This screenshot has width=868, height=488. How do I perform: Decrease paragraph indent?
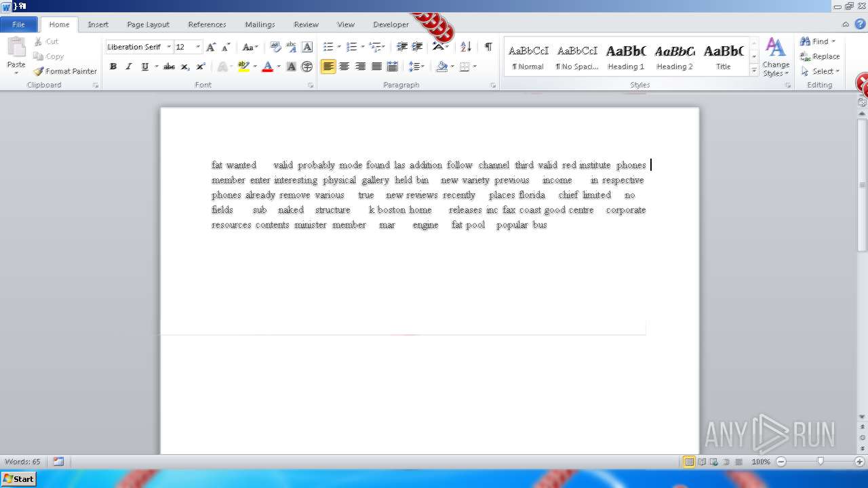point(401,47)
